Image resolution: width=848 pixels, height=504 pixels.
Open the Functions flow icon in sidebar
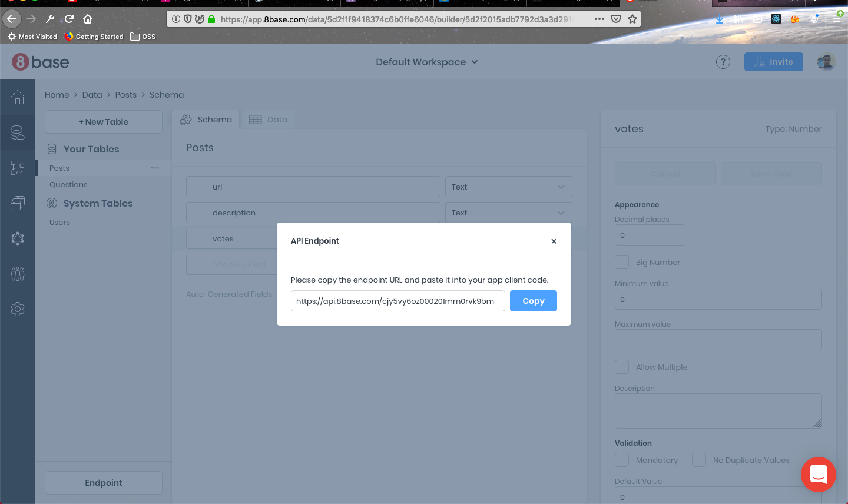pyautogui.click(x=18, y=168)
